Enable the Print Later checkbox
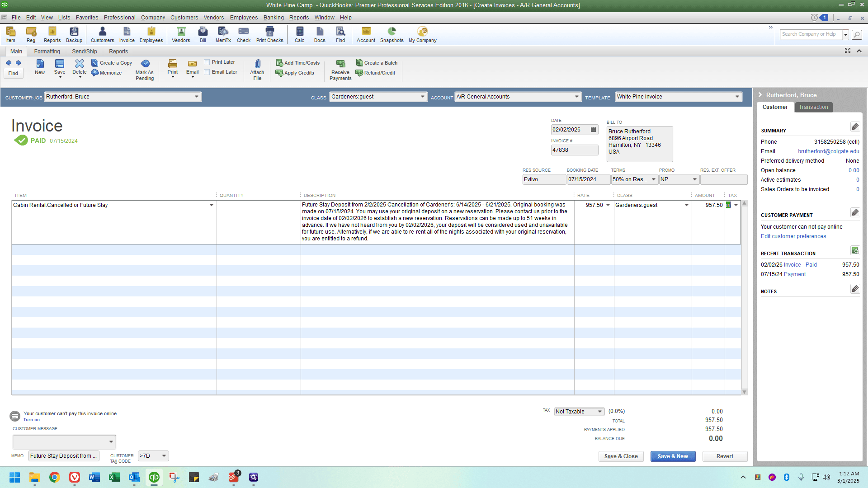Screen dimensions: 868x488 click(x=207, y=62)
